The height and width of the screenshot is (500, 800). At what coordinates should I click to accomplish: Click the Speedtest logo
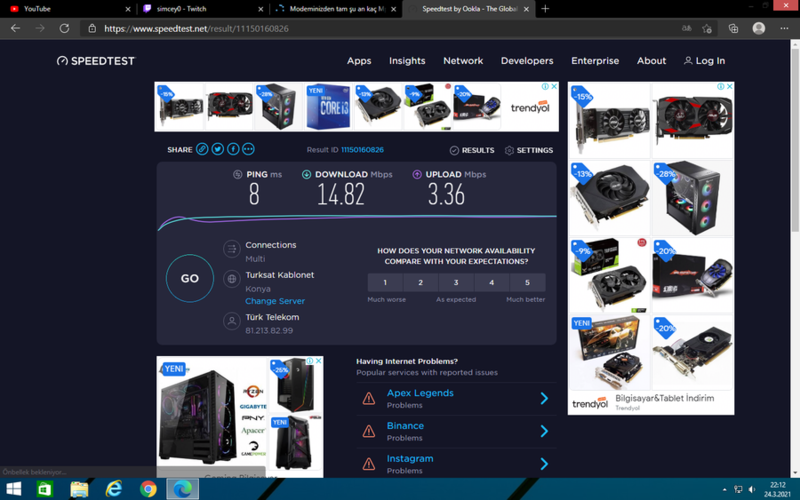tap(96, 61)
